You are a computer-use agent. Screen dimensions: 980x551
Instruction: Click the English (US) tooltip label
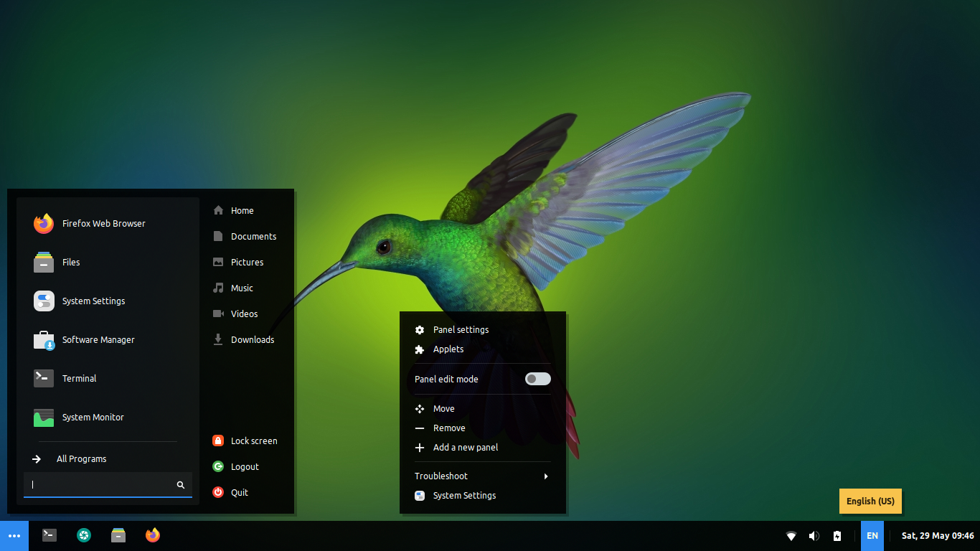point(870,501)
